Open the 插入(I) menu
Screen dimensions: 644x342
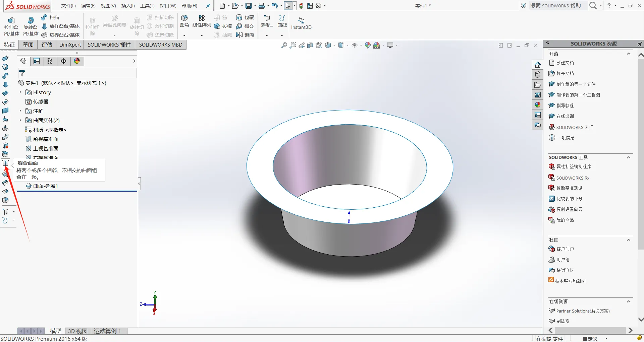point(128,6)
